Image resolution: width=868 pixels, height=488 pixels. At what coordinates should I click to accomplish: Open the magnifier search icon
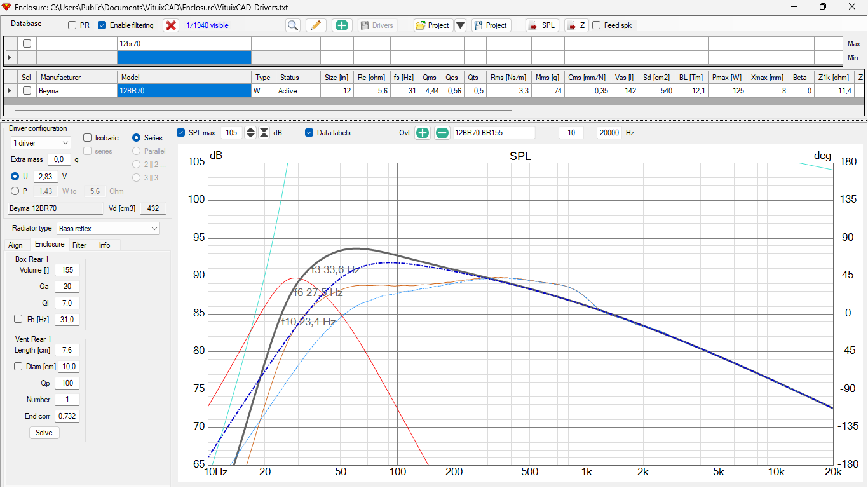point(292,25)
